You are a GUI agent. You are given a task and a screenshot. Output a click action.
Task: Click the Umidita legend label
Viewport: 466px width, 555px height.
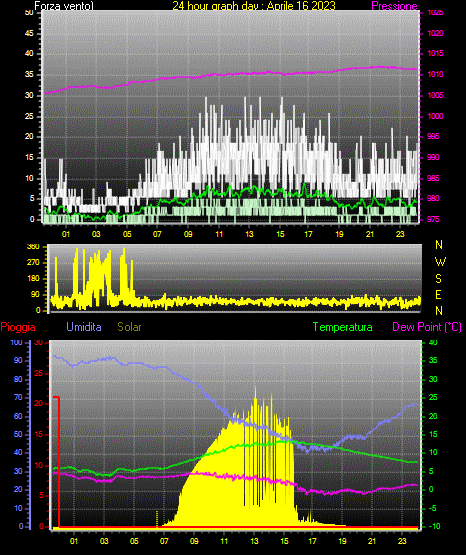tap(84, 327)
